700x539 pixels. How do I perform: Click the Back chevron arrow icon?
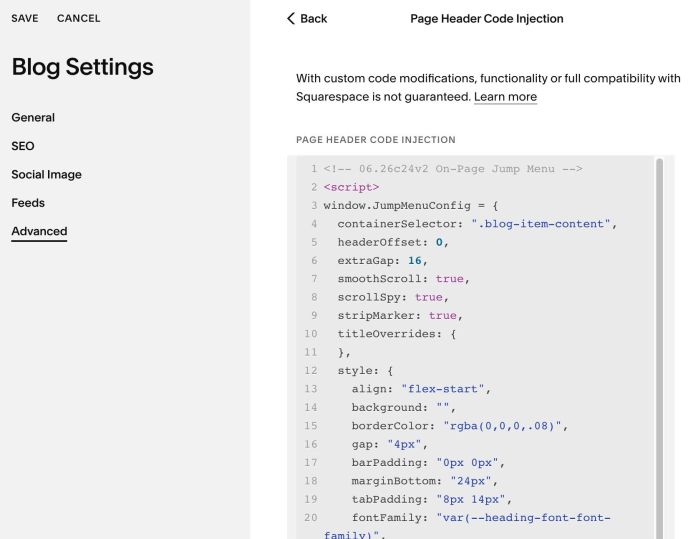pos(291,18)
